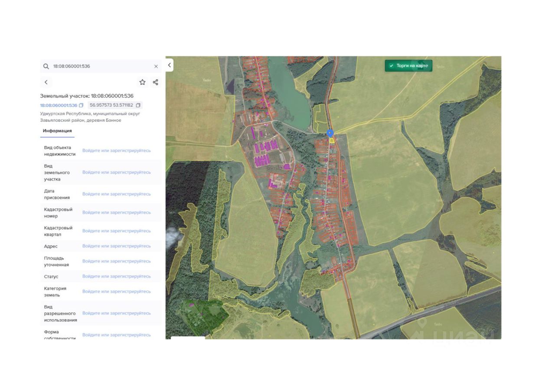This screenshot has width=555, height=392.
Task: Add parcel to favorites with star icon
Action: click(142, 82)
